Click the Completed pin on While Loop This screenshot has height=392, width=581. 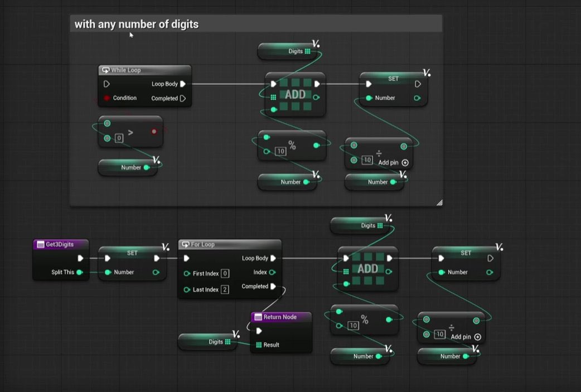[x=183, y=99]
